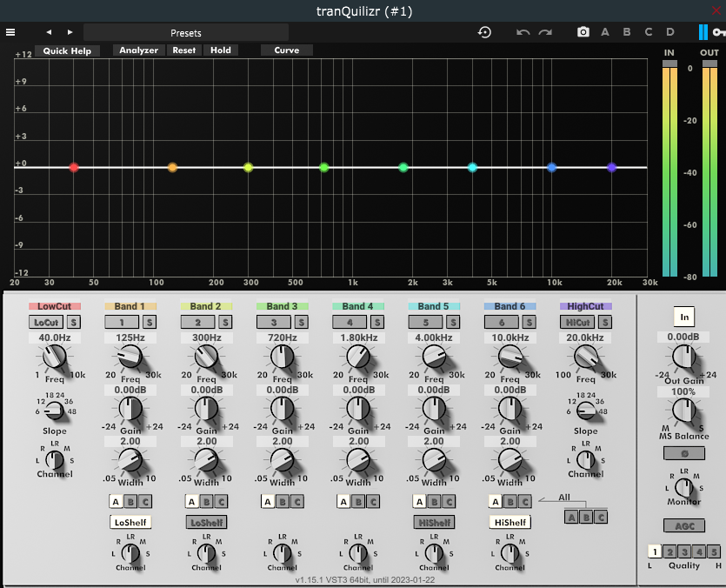Redo the last change
The width and height of the screenshot is (726, 588).
point(545,32)
